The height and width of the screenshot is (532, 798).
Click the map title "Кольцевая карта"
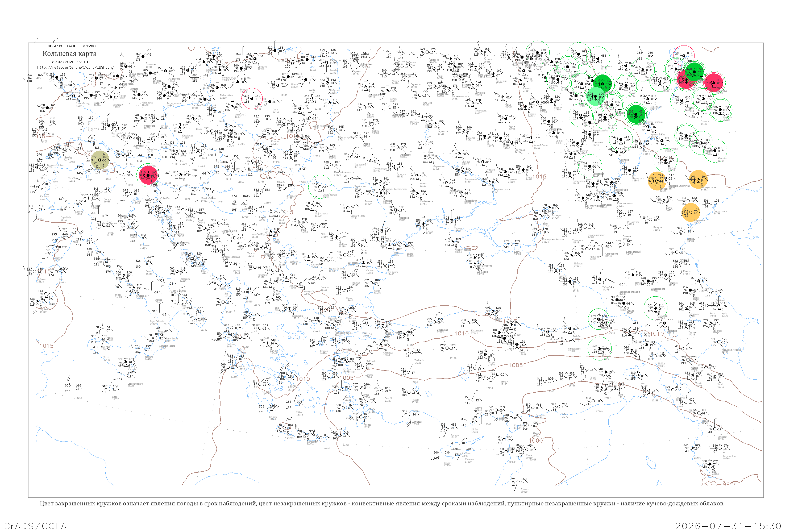(x=69, y=54)
